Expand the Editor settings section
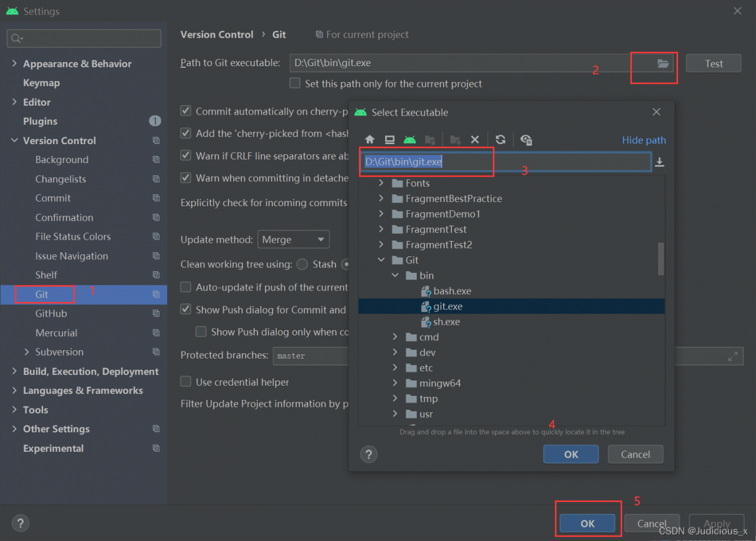Viewport: 756px width, 541px height. pyautogui.click(x=14, y=102)
